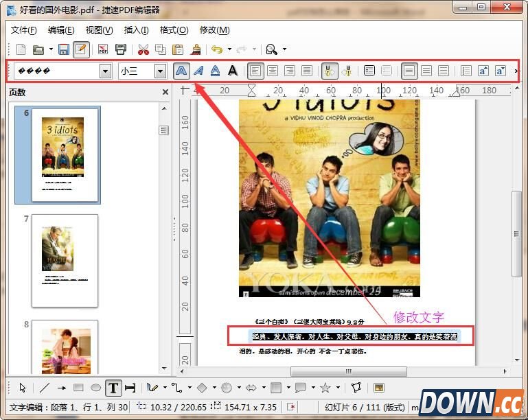Select the Text tool in drawing toolbar

(x=113, y=388)
